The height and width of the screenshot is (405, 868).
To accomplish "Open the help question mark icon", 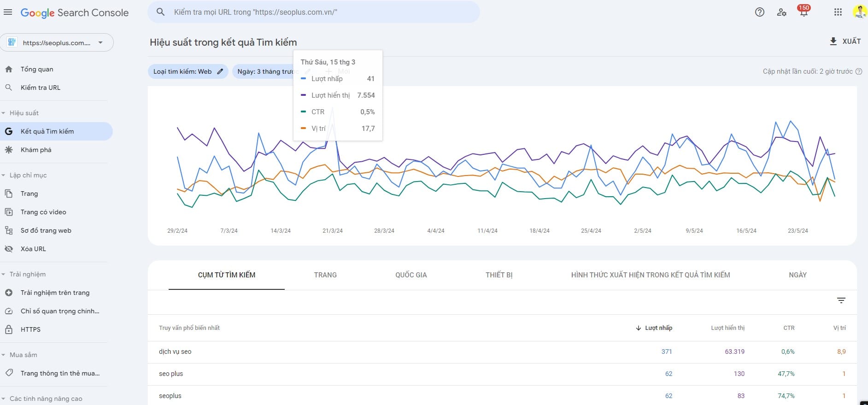I will [760, 12].
